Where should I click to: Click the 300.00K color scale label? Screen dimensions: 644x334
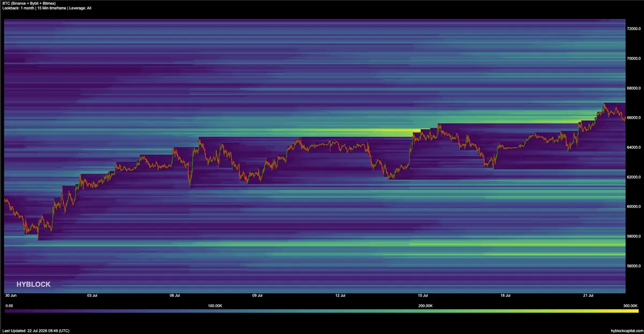click(x=631, y=306)
